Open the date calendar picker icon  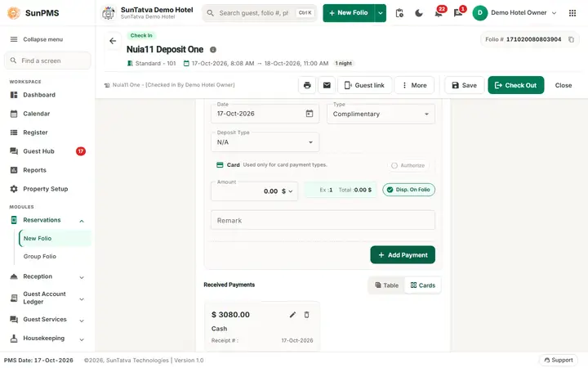310,114
